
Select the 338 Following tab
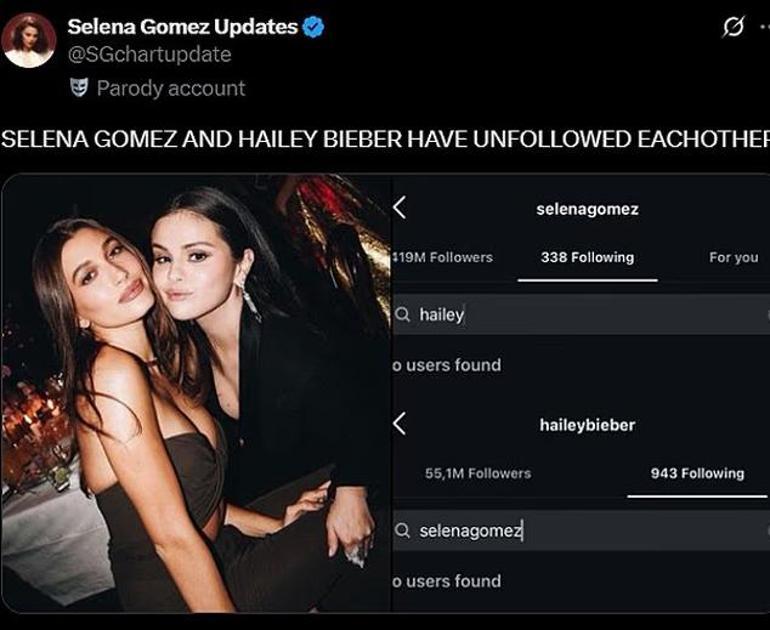point(587,257)
